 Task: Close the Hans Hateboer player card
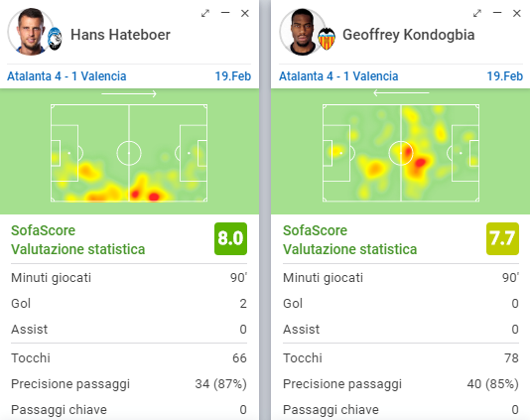[245, 14]
